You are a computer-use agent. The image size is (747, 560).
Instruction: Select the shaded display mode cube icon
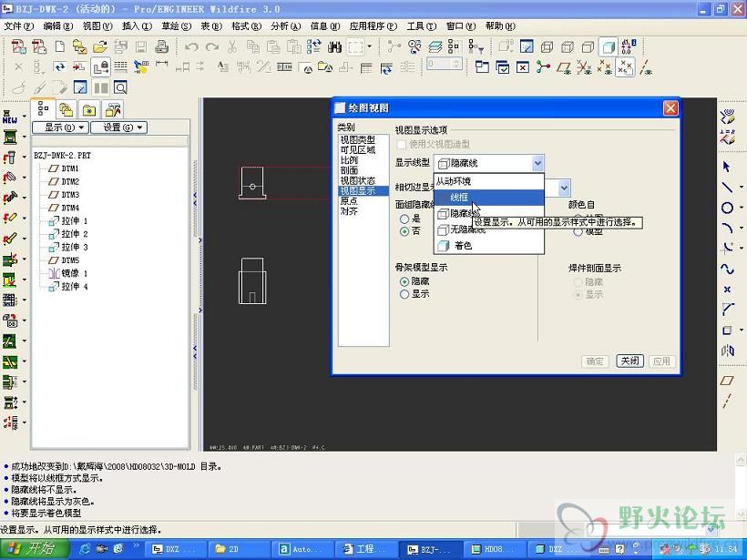pos(608,46)
